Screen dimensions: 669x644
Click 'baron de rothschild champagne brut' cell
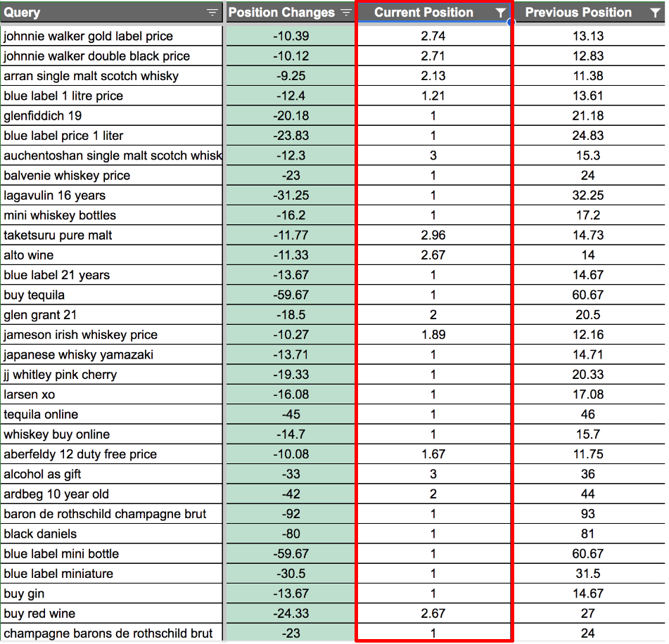click(112, 513)
